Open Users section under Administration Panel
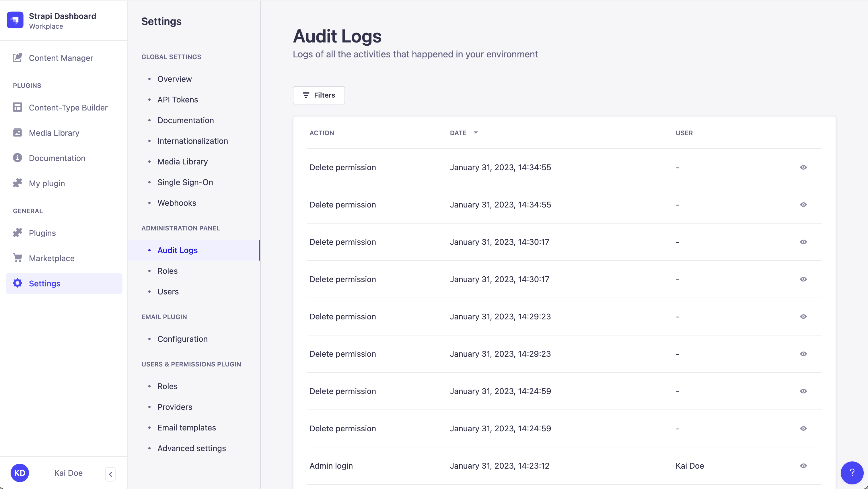Screen dimensions: 868x489 (167, 291)
